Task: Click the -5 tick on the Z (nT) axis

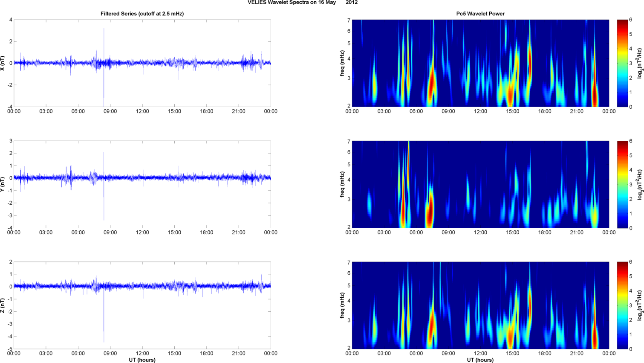Action: pyautogui.click(x=10, y=349)
